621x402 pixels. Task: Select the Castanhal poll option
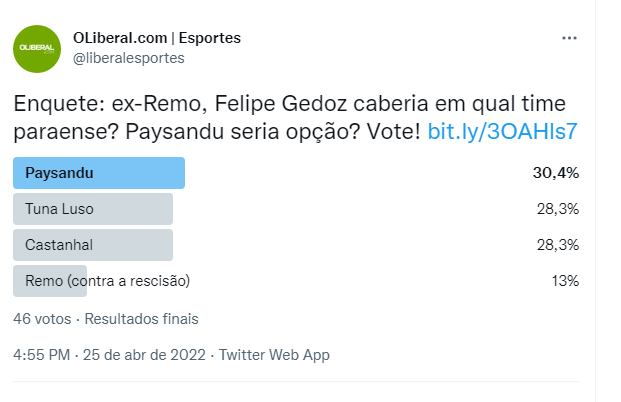click(93, 245)
